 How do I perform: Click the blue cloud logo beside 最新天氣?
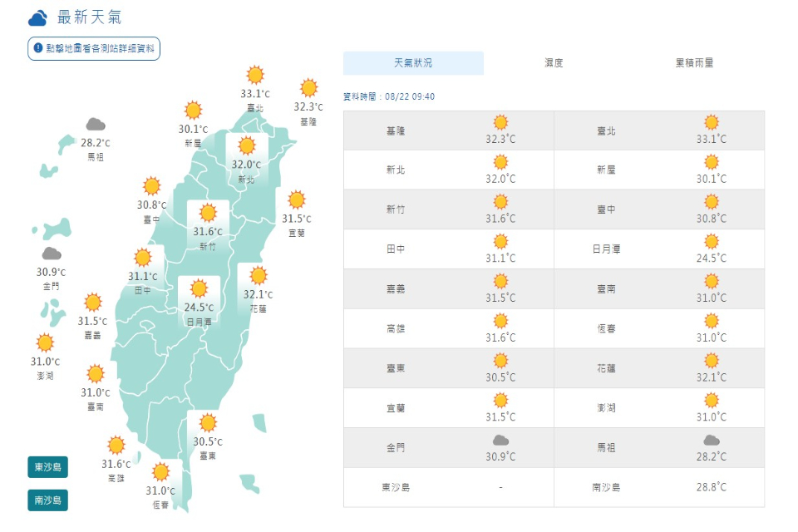pos(37,18)
